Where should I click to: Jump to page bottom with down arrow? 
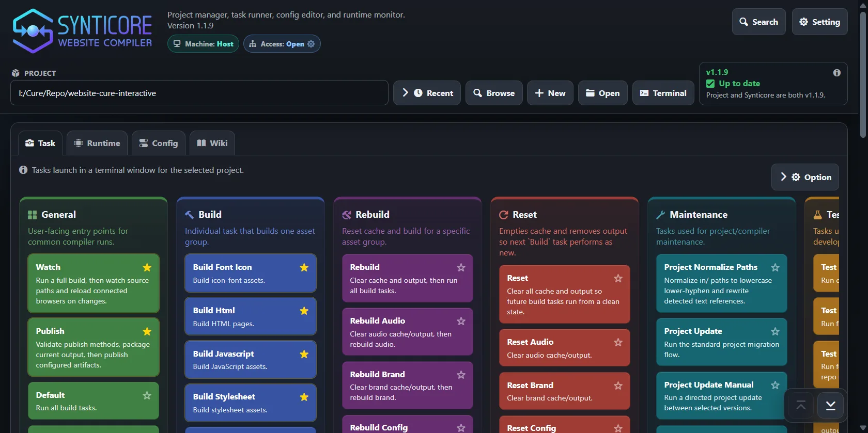point(830,406)
